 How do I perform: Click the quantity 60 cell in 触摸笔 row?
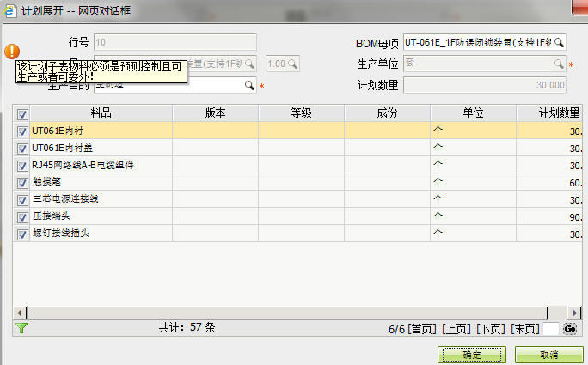coord(550,182)
